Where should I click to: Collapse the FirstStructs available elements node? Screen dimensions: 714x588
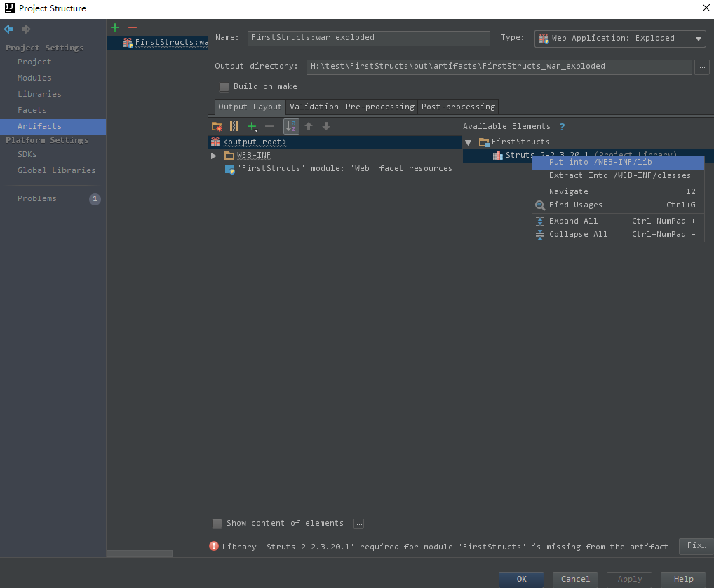(468, 142)
